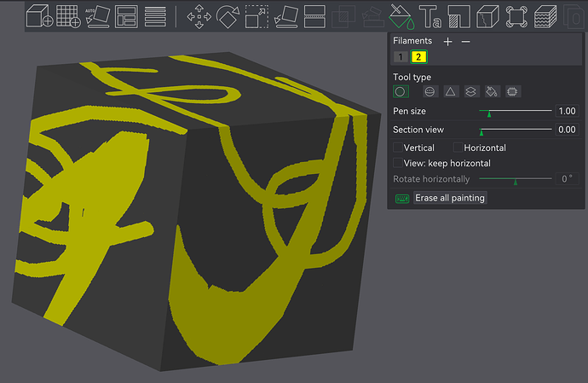The image size is (588, 383).
Task: Open the cracked cube split tool
Action: tap(488, 16)
